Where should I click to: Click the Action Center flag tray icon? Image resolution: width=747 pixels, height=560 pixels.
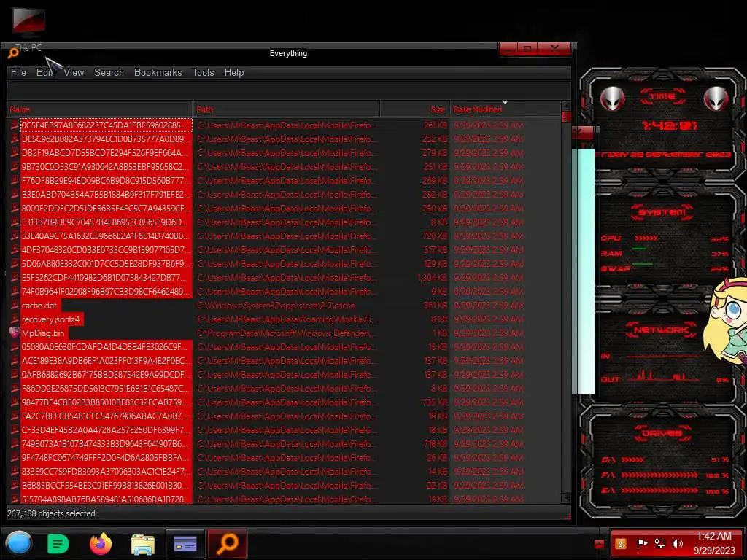click(x=642, y=544)
